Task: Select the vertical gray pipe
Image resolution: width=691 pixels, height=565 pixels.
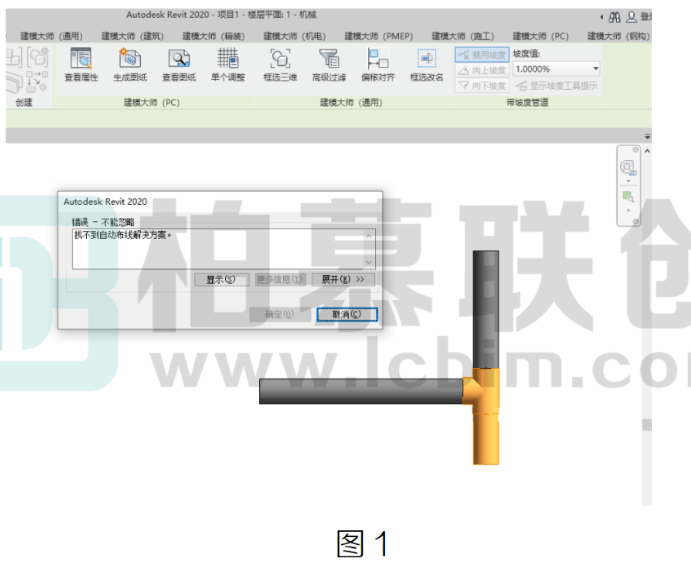Action: point(486,309)
